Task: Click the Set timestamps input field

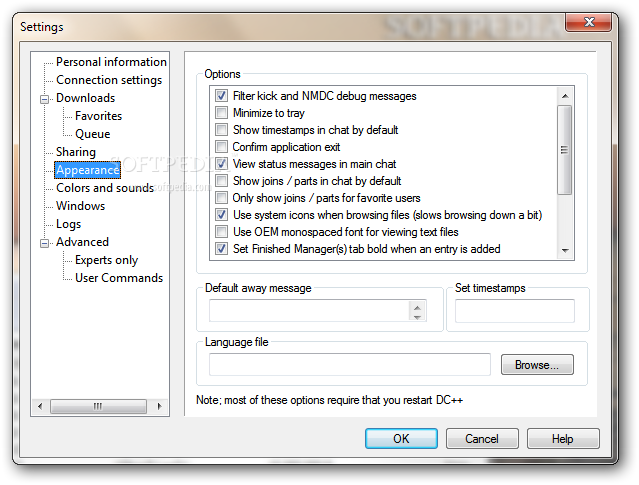Action: tap(515, 311)
